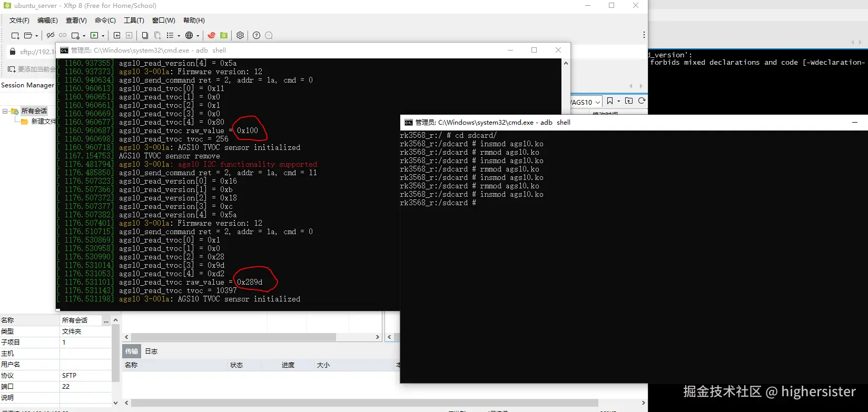Click the Session Manager panel title
The image size is (868, 412).
[x=27, y=85]
